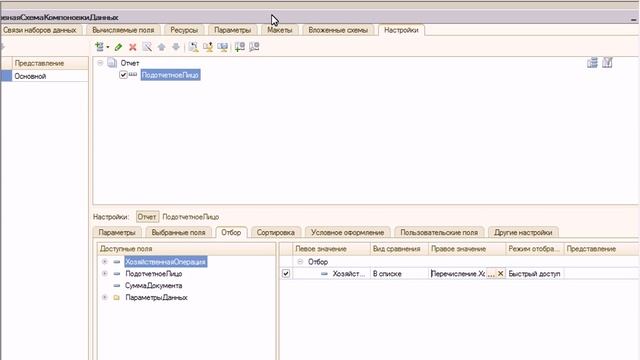Image resolution: width=640 pixels, height=360 pixels.
Task: Click the field icon beside СуммаДокумента
Action: [x=117, y=285]
